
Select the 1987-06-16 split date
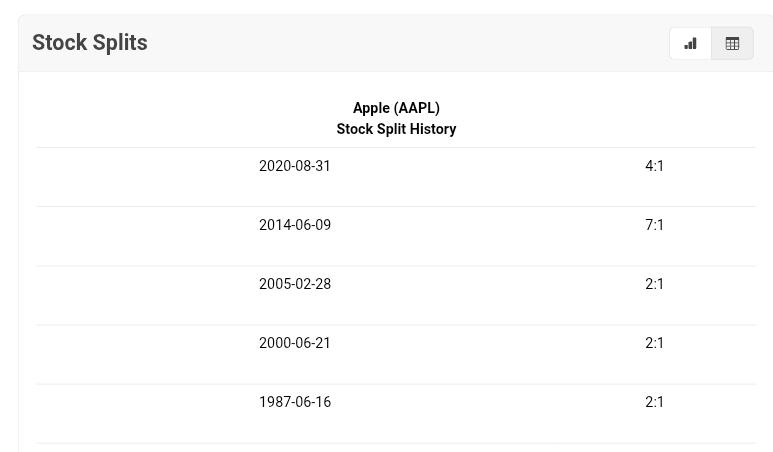(295, 402)
